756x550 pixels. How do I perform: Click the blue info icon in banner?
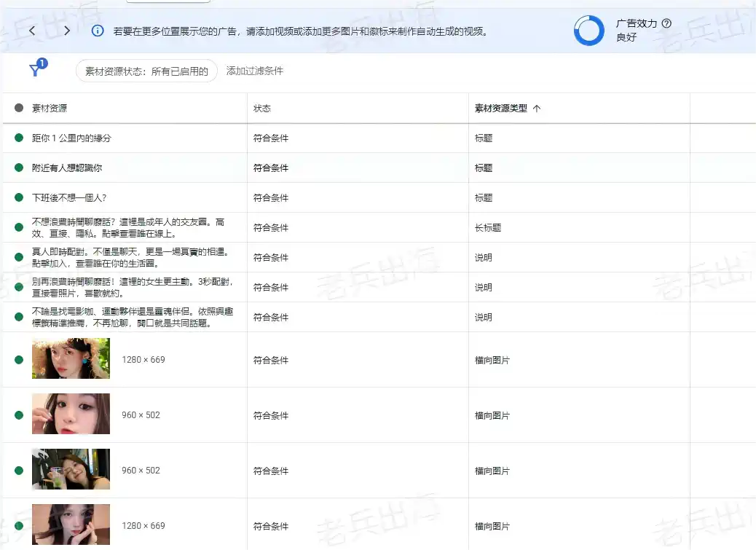click(x=98, y=31)
